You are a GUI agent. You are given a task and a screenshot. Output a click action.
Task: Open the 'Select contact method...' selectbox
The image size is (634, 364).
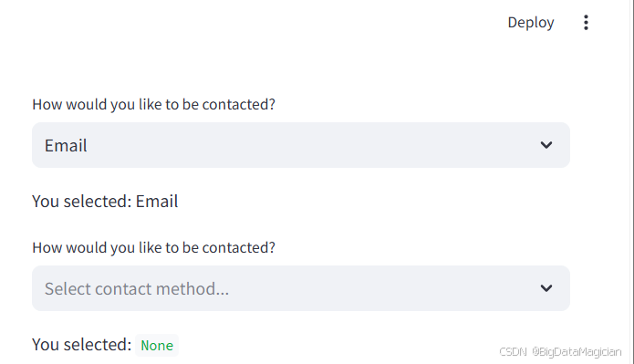click(x=301, y=288)
